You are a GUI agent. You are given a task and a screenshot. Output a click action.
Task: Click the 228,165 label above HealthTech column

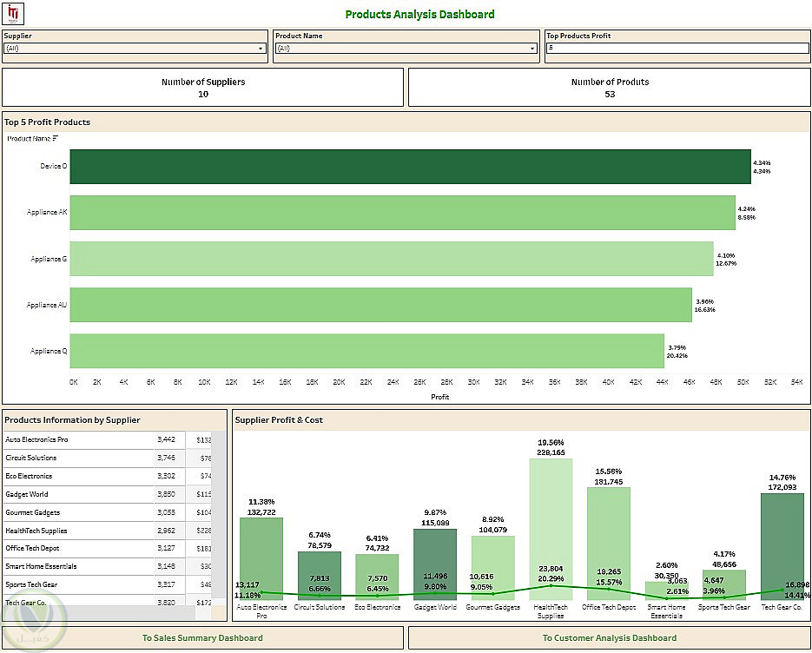551,452
